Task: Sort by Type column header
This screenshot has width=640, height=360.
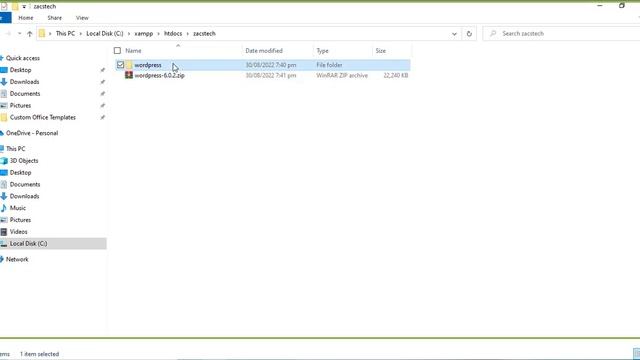Action: pyautogui.click(x=322, y=51)
